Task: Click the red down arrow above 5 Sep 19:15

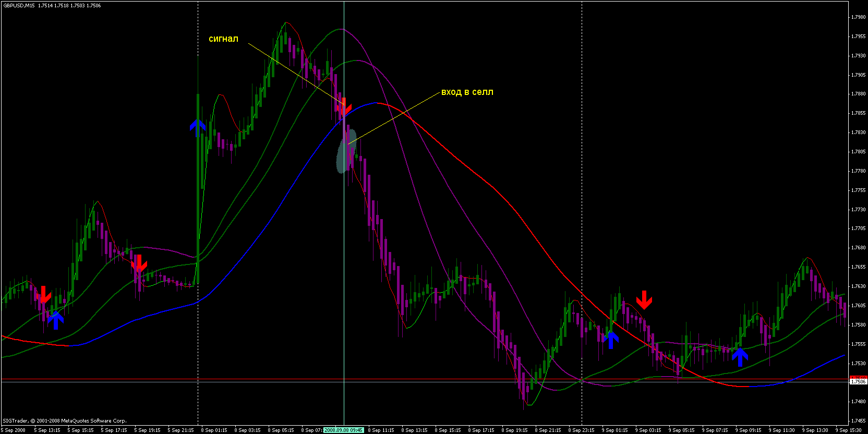Action: point(139,263)
